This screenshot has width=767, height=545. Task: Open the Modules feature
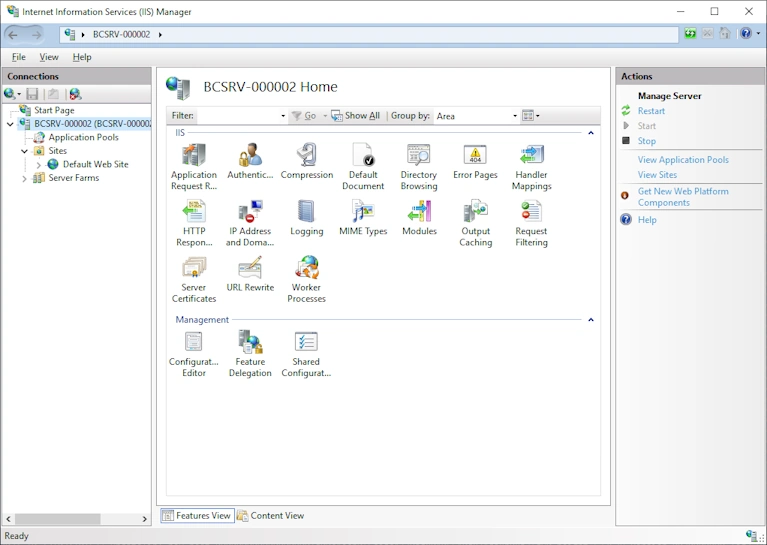pos(419,218)
